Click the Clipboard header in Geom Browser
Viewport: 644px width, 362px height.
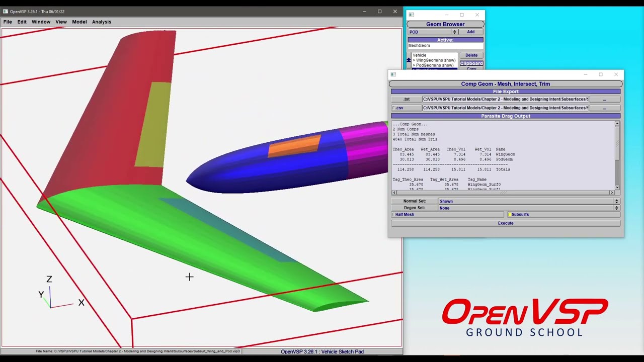click(x=471, y=63)
